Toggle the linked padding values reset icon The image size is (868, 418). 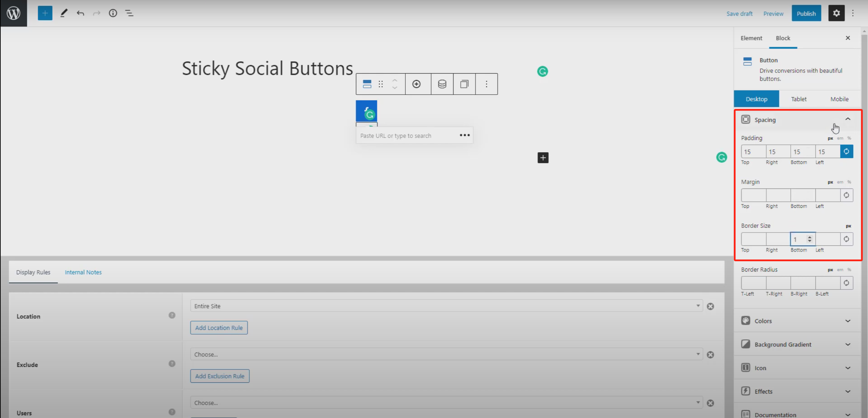click(x=846, y=152)
